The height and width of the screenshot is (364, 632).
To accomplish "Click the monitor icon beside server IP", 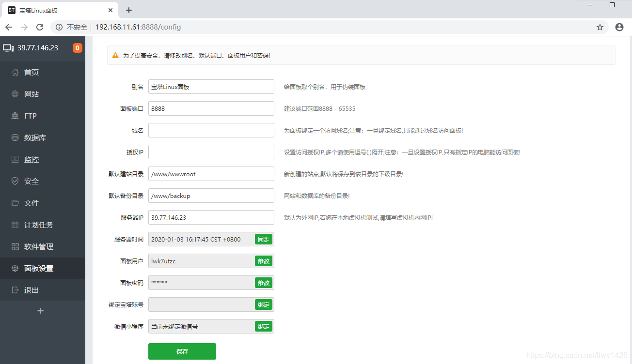I will coord(8,48).
